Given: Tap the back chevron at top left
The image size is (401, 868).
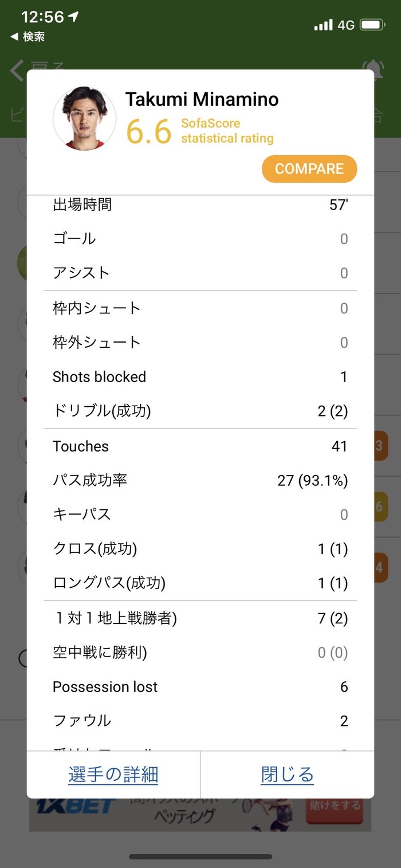Looking at the screenshot, I should pyautogui.click(x=17, y=70).
